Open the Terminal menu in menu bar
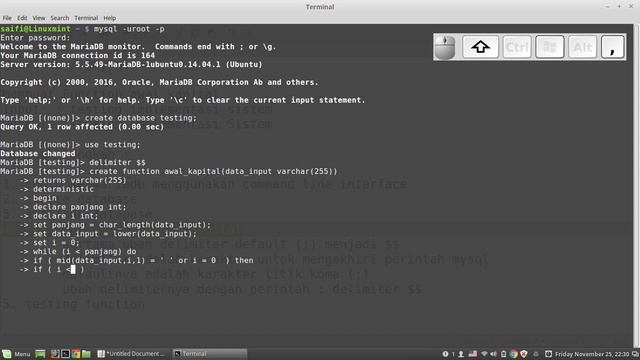 86,18
